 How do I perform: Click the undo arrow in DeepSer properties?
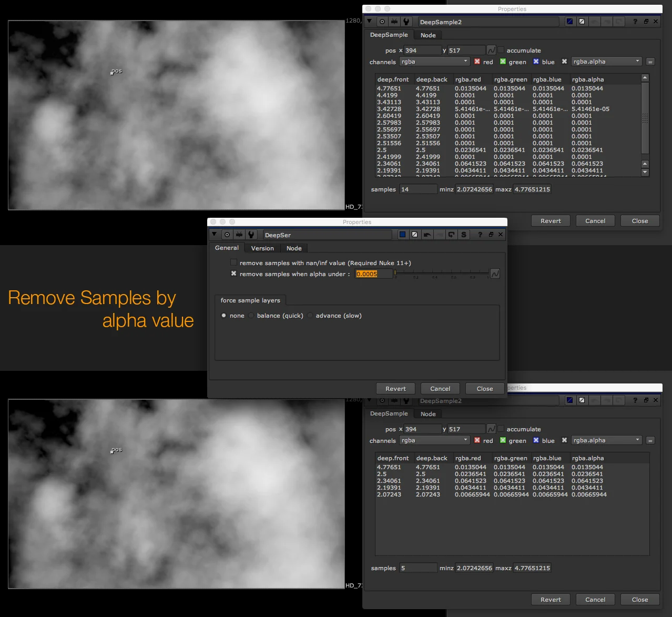click(x=427, y=235)
